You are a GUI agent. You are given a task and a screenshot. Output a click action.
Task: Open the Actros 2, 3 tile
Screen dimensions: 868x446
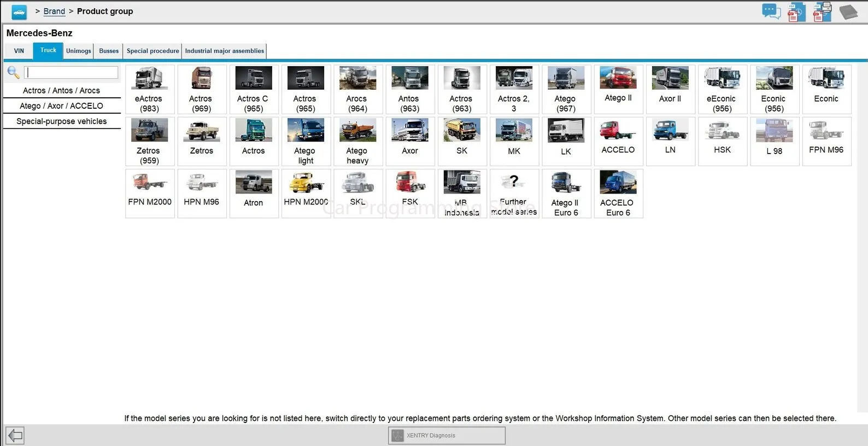point(514,89)
